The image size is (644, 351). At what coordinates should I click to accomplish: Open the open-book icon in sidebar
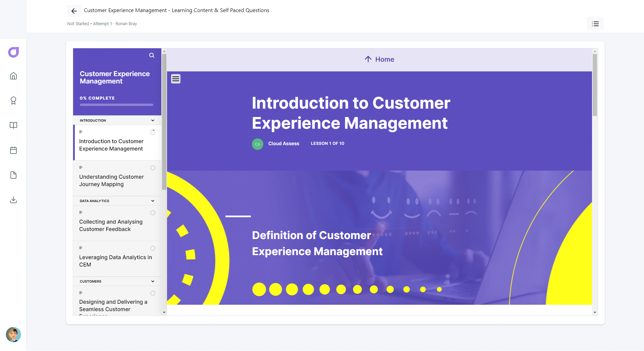point(13,125)
